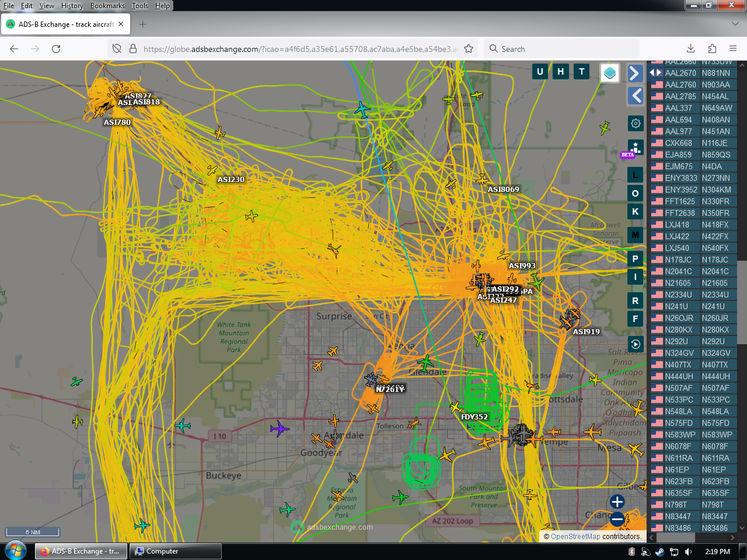Click the replay history play icon
The height and width of the screenshot is (560, 747).
(636, 344)
